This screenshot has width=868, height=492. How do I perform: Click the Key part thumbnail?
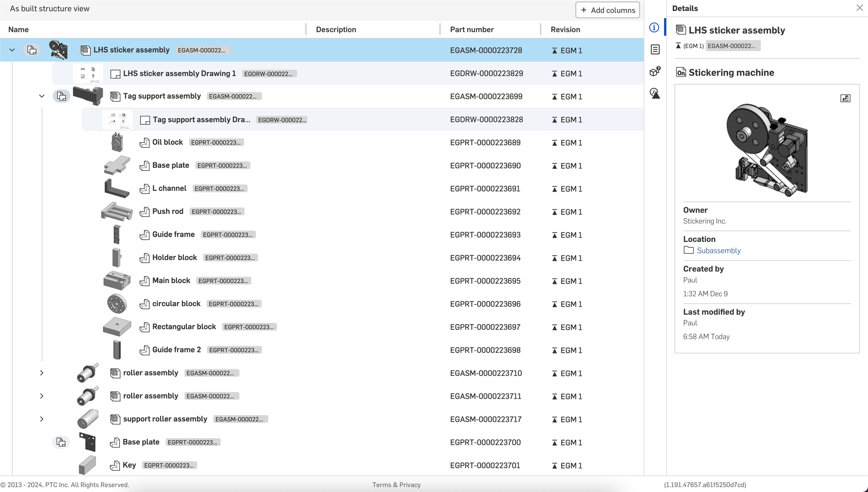[x=87, y=465]
